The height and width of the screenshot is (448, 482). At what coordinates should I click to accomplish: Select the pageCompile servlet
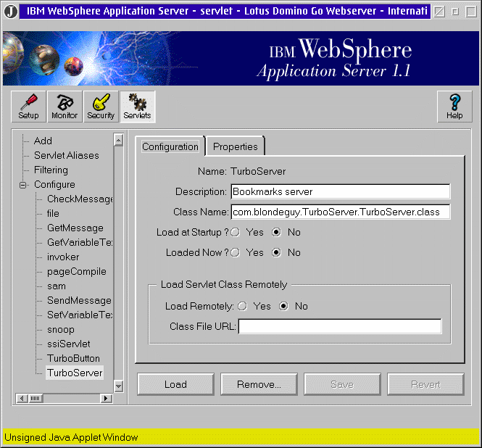point(77,272)
